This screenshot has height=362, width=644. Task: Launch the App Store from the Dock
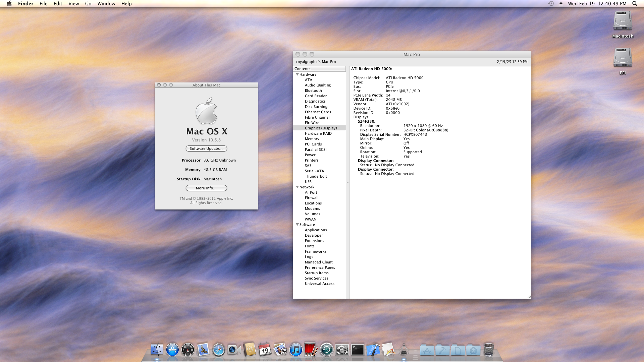[x=172, y=350]
